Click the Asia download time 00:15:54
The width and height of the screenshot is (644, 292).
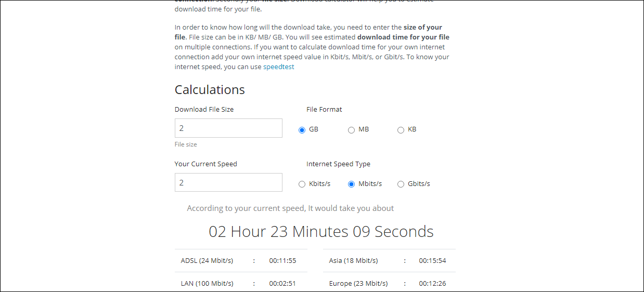tap(432, 261)
